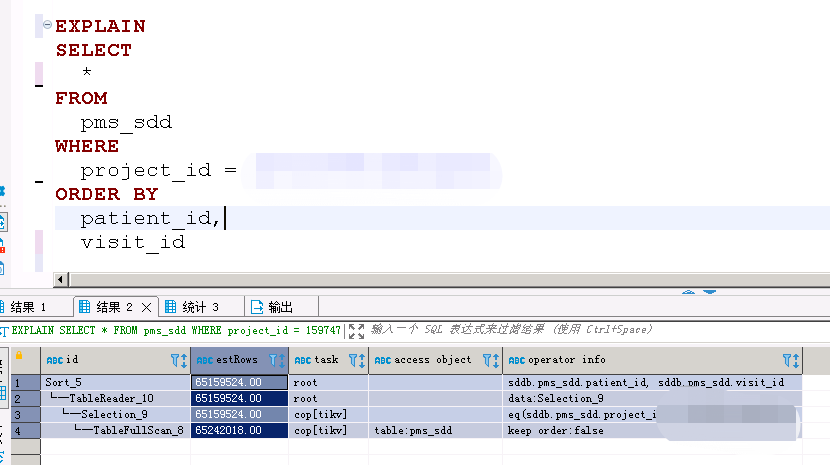The image size is (830, 465).
Task: Click the panel expand down arrow
Action: 710,292
